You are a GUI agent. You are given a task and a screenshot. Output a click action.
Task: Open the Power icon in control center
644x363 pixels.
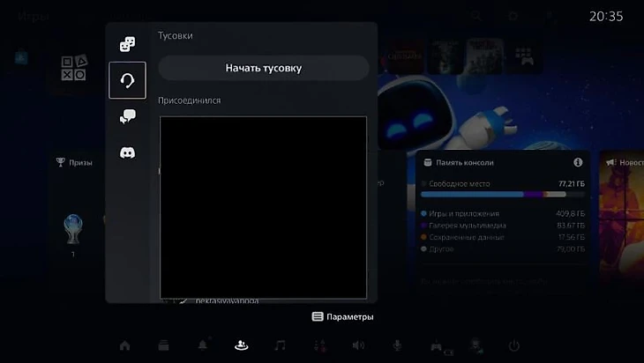coord(513,345)
